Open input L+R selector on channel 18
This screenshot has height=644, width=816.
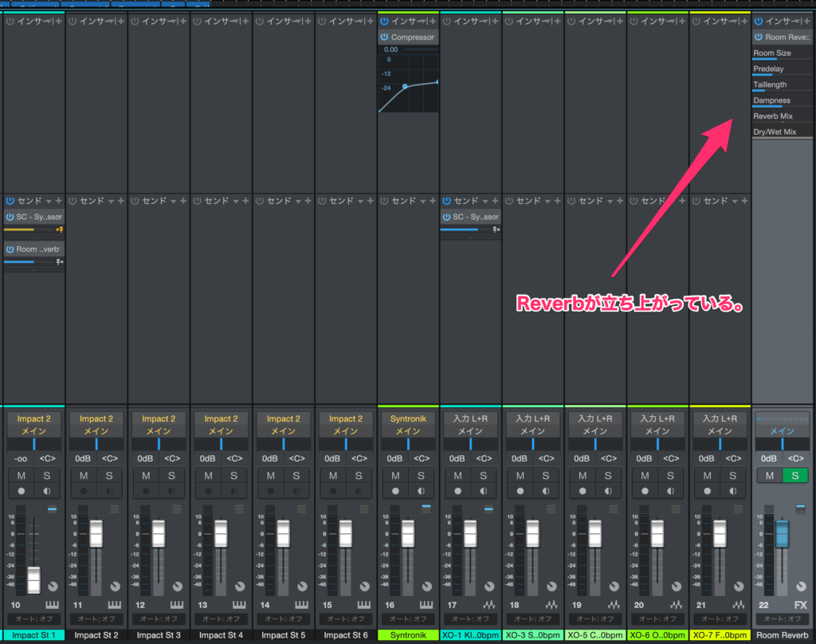[x=532, y=418]
